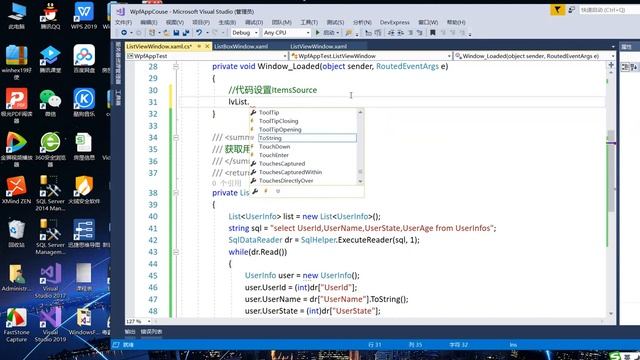Click the open file folder icon
The width and height of the screenshot is (640, 360).
pyautogui.click(x=166, y=33)
